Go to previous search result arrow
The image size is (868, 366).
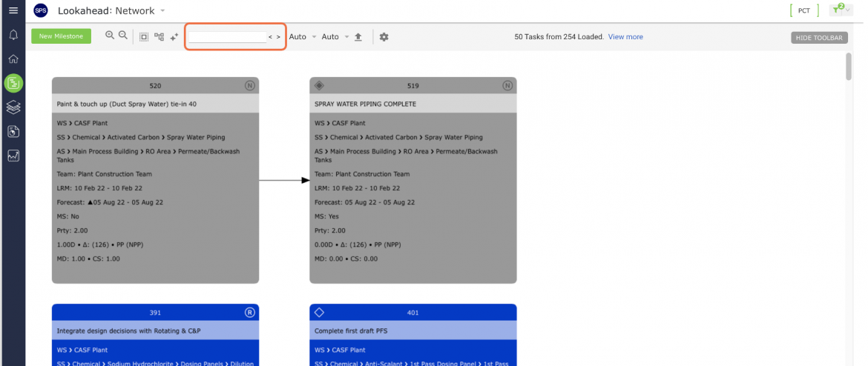[270, 37]
